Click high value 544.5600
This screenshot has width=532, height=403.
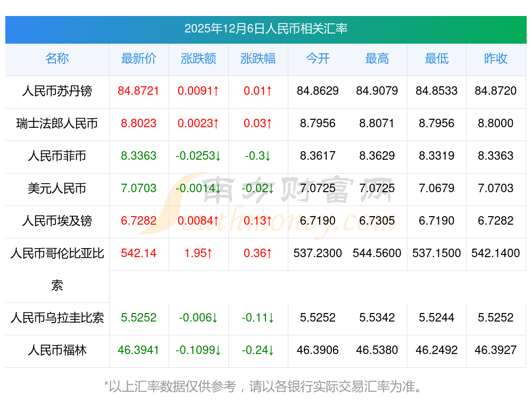(x=377, y=253)
